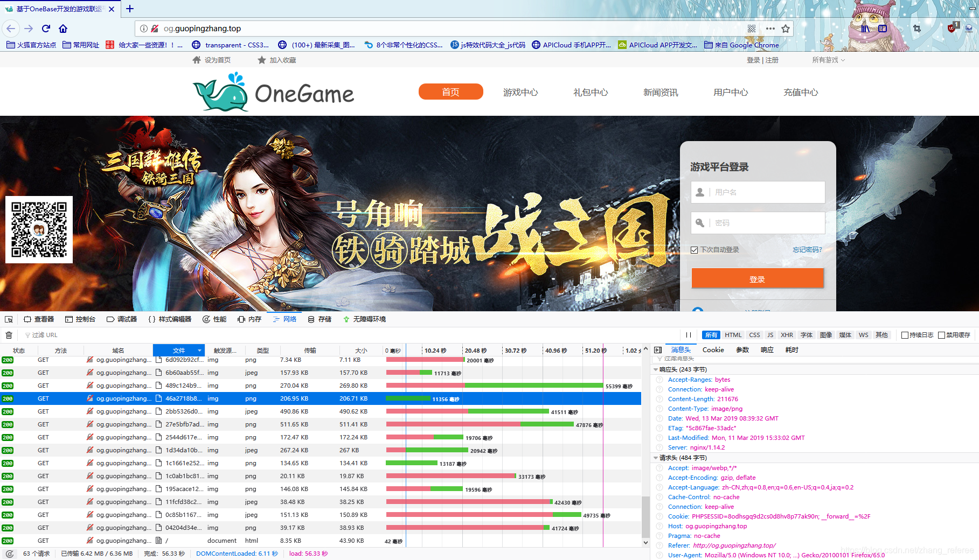The height and width of the screenshot is (560, 979).
Task: Show site information icon in address bar
Action: pyautogui.click(x=144, y=29)
